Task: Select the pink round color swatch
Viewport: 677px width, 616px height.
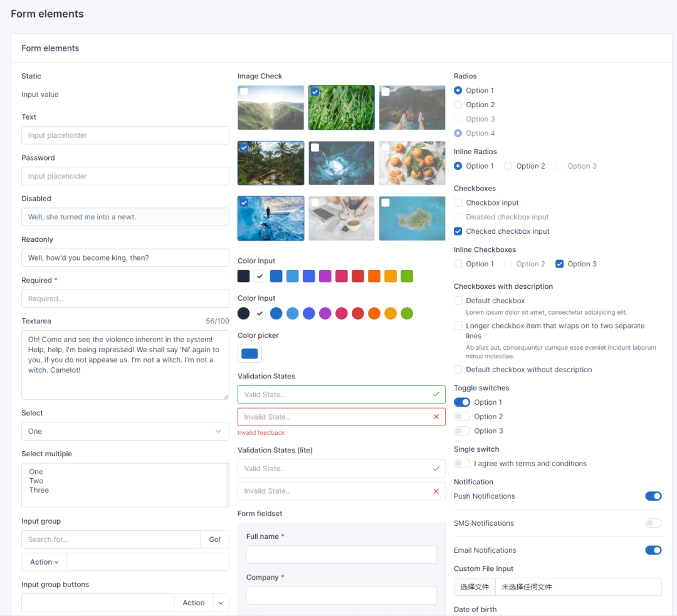Action: pos(342,313)
